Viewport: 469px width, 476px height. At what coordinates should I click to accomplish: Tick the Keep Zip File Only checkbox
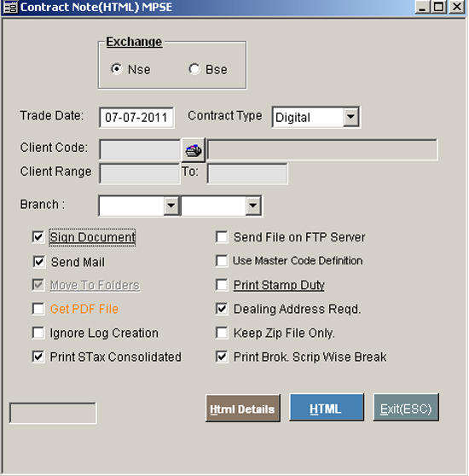pyautogui.click(x=222, y=333)
